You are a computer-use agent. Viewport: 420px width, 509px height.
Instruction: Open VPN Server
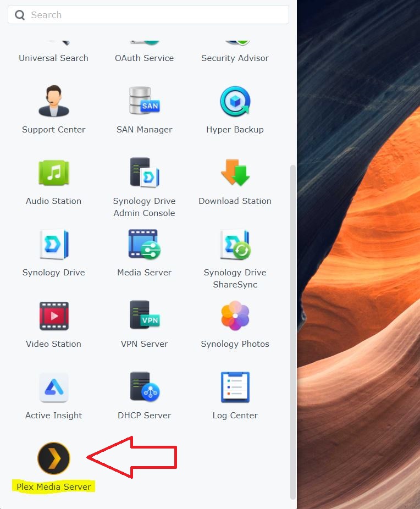pyautogui.click(x=145, y=315)
